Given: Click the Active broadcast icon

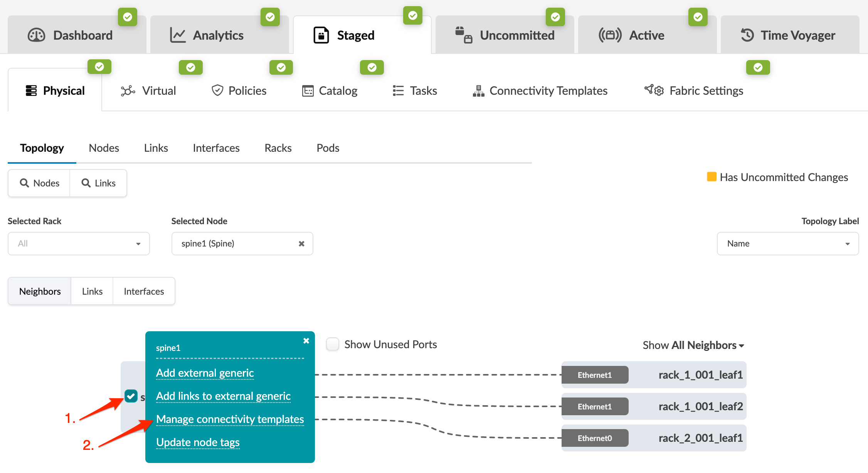Looking at the screenshot, I should point(610,35).
